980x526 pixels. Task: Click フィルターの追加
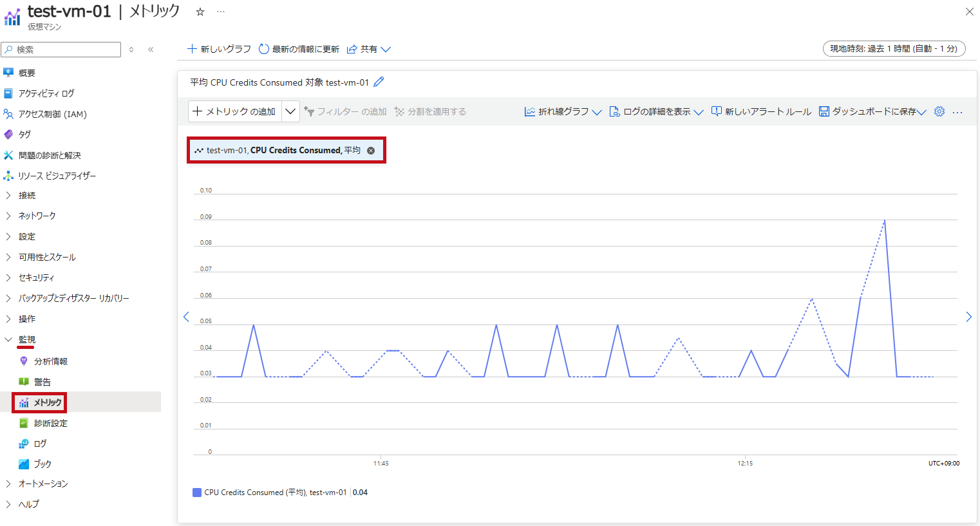click(345, 111)
